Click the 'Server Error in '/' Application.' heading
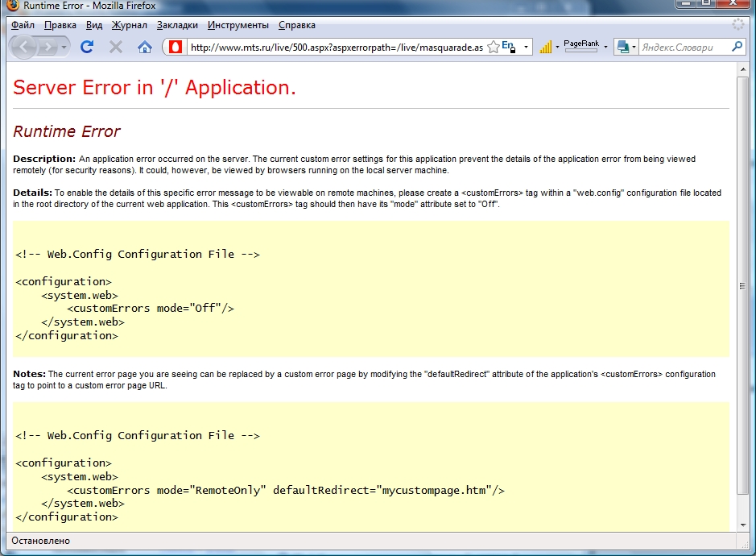 (155, 87)
